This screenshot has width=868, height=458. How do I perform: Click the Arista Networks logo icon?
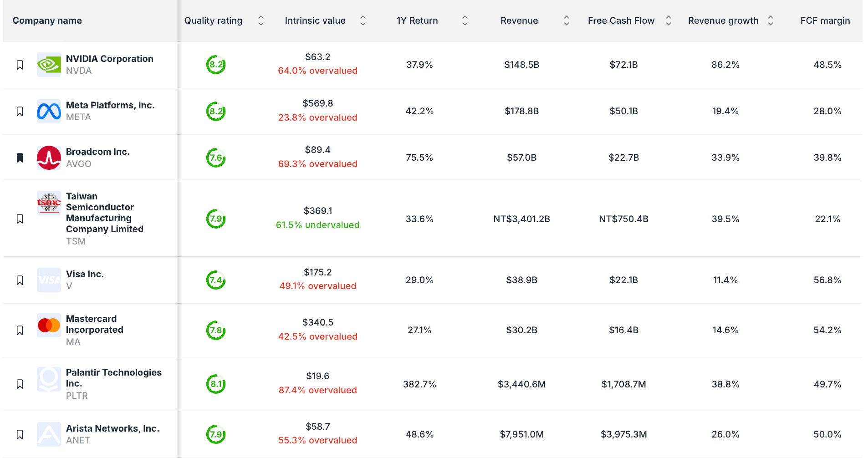49,434
